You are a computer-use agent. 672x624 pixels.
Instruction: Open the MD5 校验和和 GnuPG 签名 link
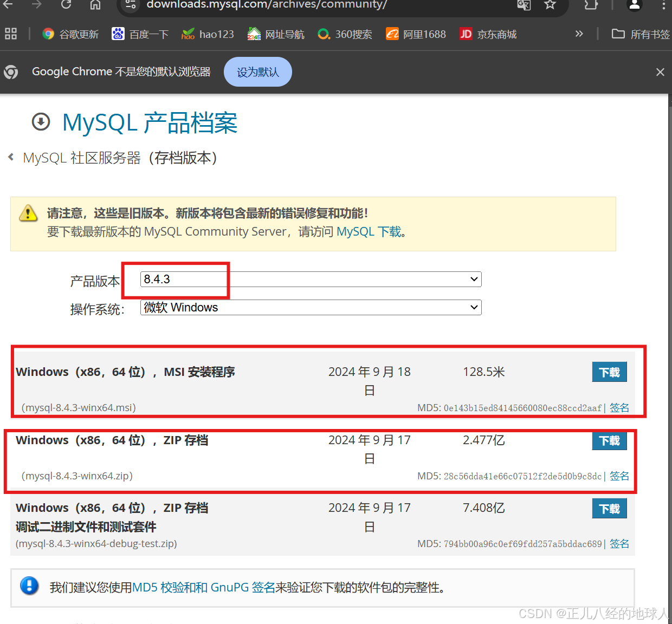tap(204, 588)
